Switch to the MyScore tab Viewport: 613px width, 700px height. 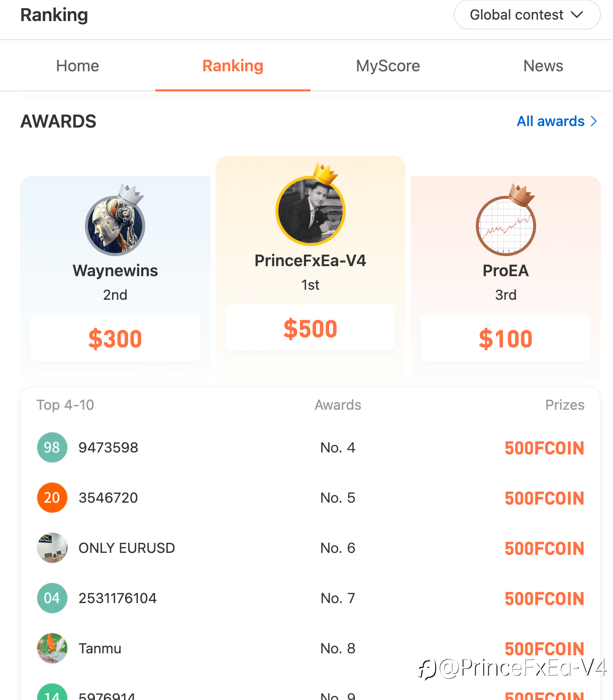(x=388, y=66)
